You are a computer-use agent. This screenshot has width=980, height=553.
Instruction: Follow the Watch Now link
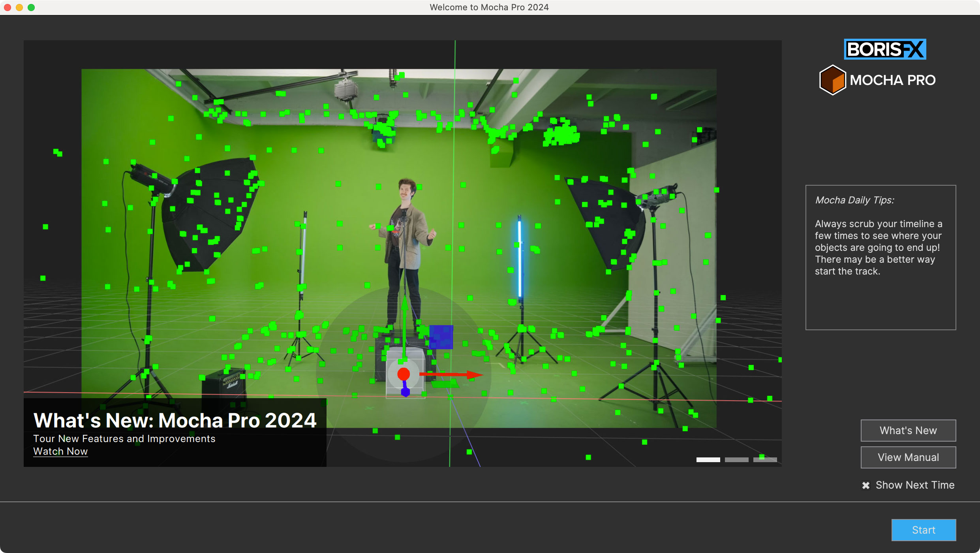[x=60, y=451]
